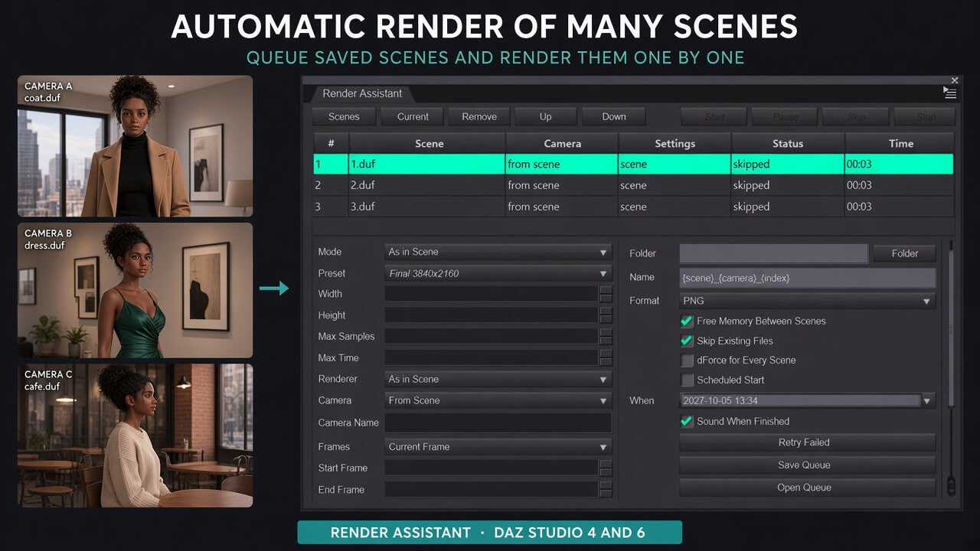Select the 3.duf scene cell

(426, 207)
